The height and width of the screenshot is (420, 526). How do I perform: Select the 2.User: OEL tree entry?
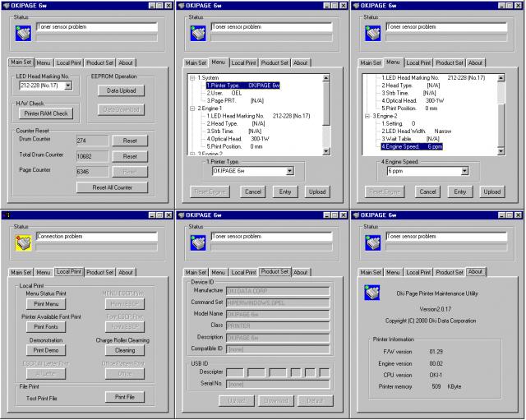tap(224, 93)
